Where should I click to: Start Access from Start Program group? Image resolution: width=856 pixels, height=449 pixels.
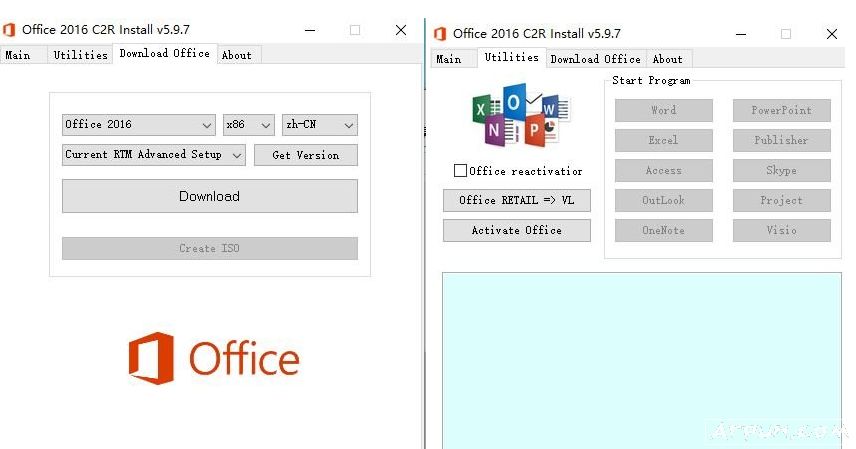pos(664,170)
